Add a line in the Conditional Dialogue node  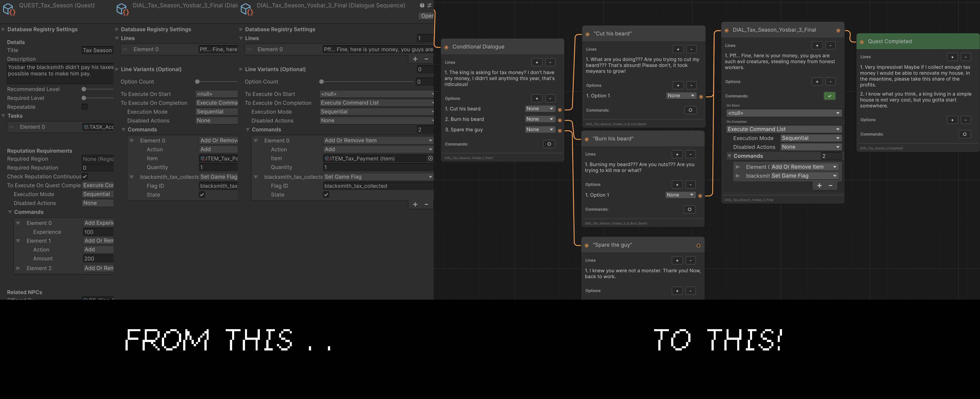(536, 62)
